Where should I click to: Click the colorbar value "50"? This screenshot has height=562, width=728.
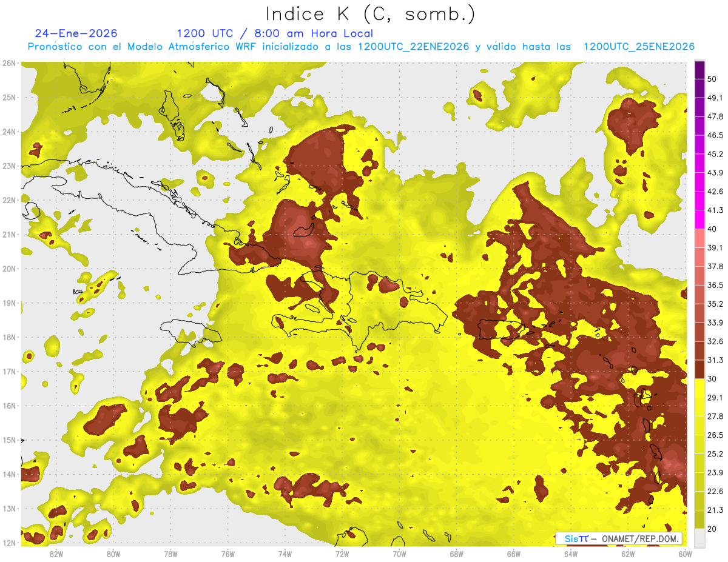(x=712, y=79)
